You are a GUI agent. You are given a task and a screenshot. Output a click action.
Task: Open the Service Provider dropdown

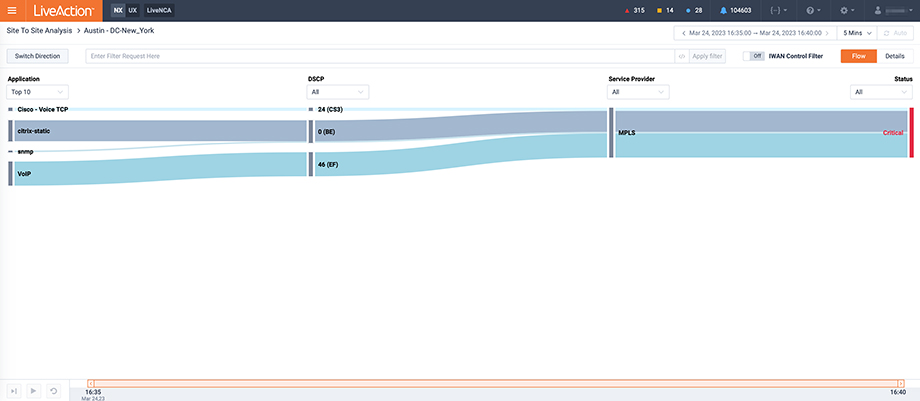(638, 92)
